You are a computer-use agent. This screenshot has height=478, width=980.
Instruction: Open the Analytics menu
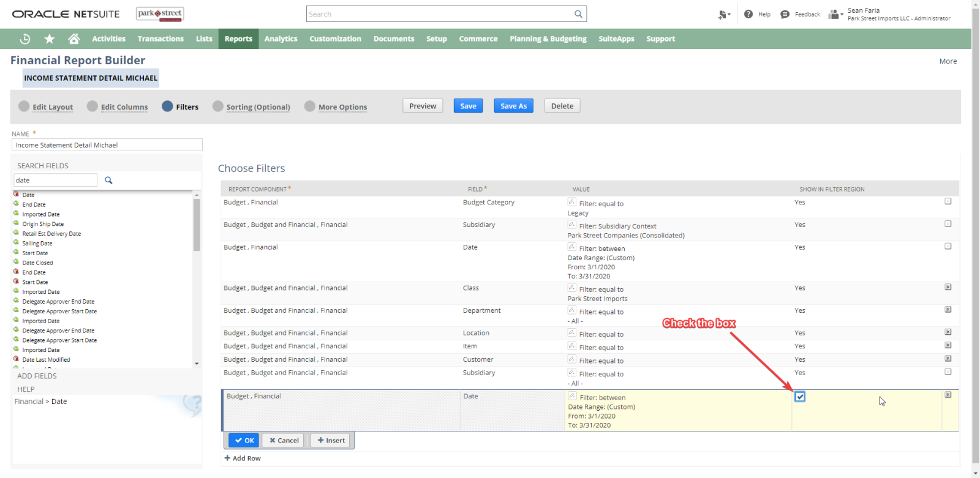click(281, 39)
